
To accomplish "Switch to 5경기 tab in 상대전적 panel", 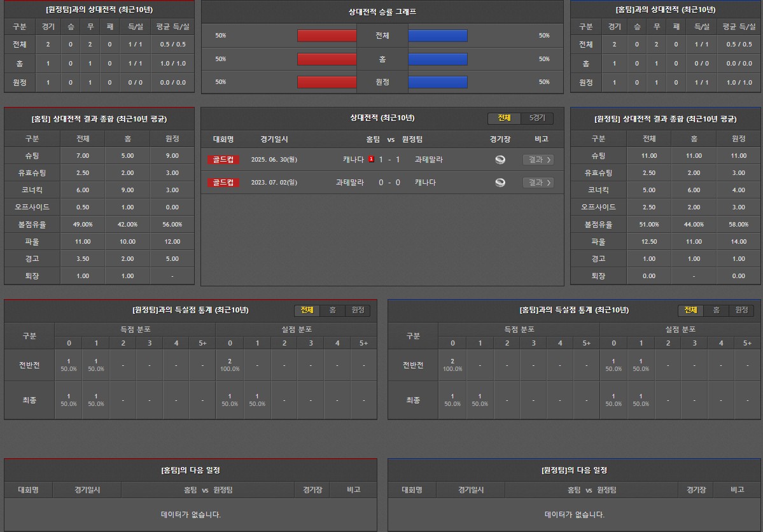I will click(537, 118).
